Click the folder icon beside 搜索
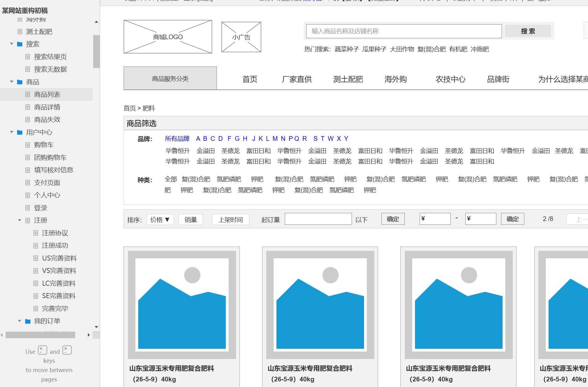 pyautogui.click(x=19, y=44)
